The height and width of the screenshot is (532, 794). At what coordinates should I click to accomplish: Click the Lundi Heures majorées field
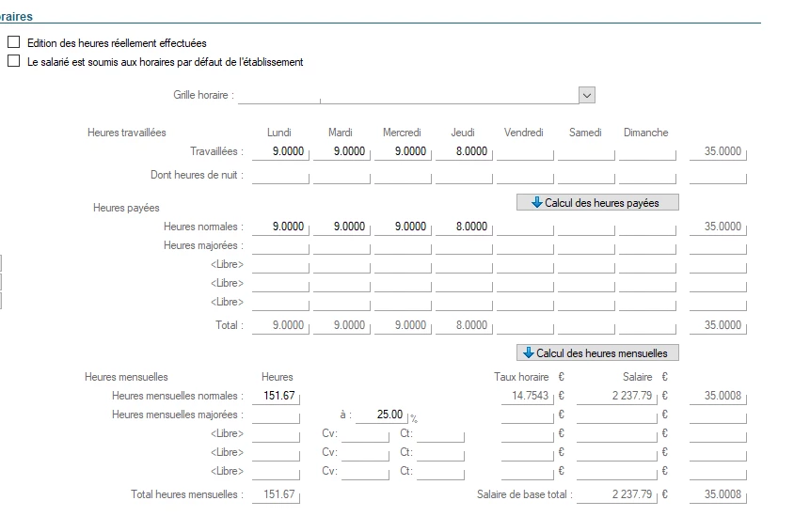tap(280, 245)
